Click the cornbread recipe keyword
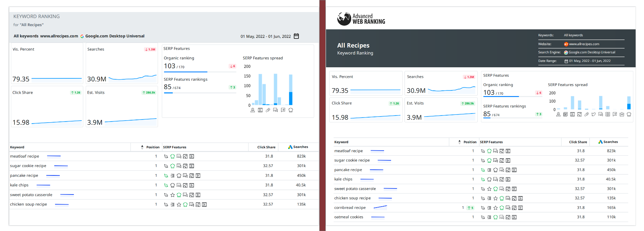 (x=350, y=208)
